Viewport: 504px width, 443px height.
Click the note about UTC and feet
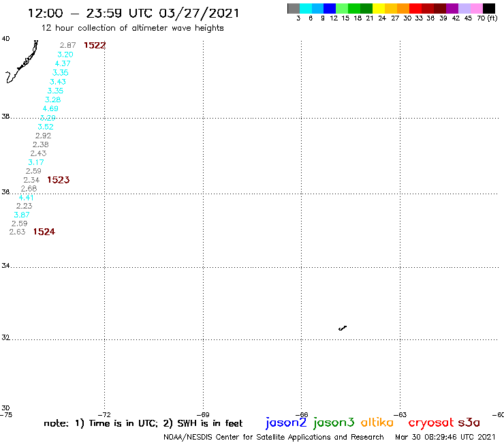point(143,423)
